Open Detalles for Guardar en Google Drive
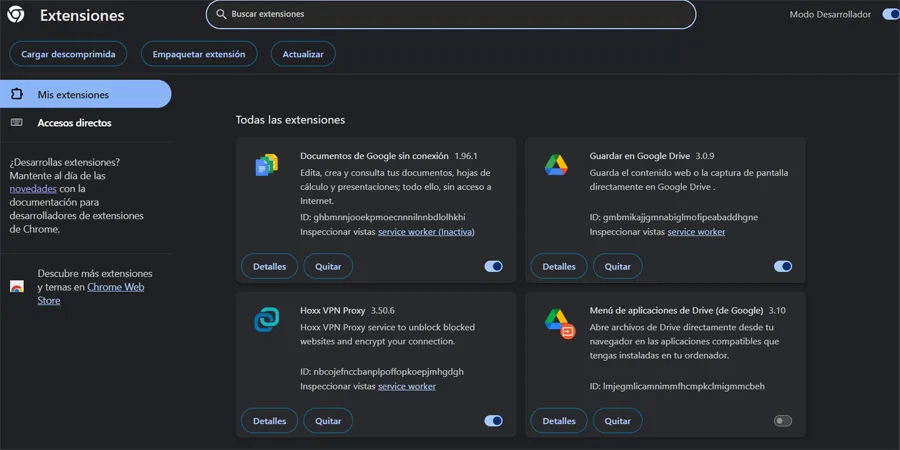The image size is (900, 450). (x=559, y=266)
